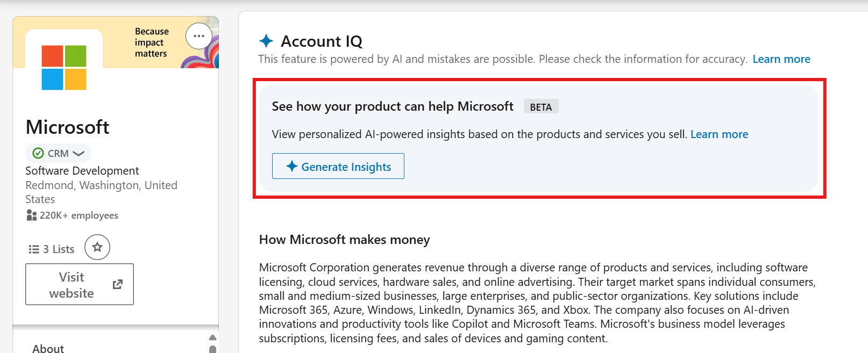Image resolution: width=868 pixels, height=353 pixels.
Task: Open Learn more beside the AI accuracy notice
Action: coord(781,59)
